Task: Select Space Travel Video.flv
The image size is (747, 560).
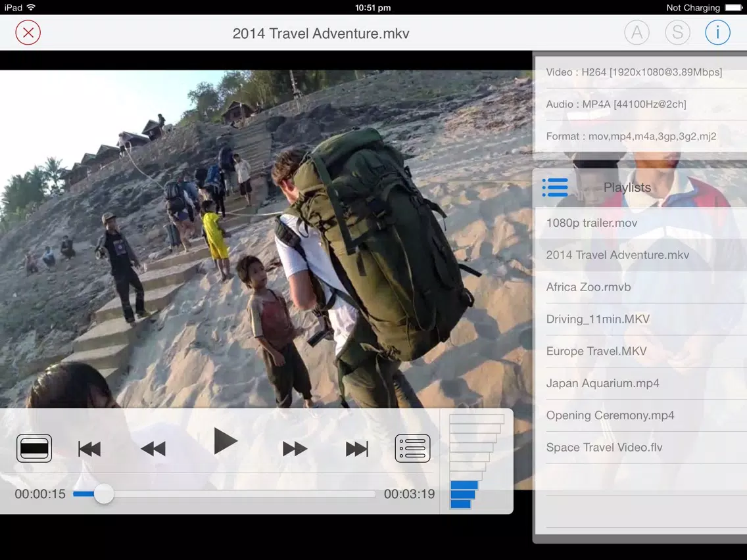Action: tap(604, 448)
